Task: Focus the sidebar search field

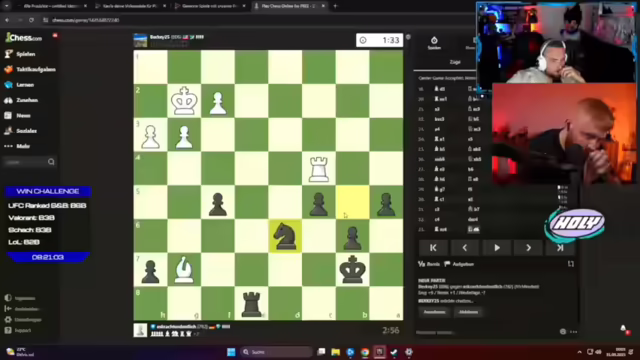Action: (29, 162)
